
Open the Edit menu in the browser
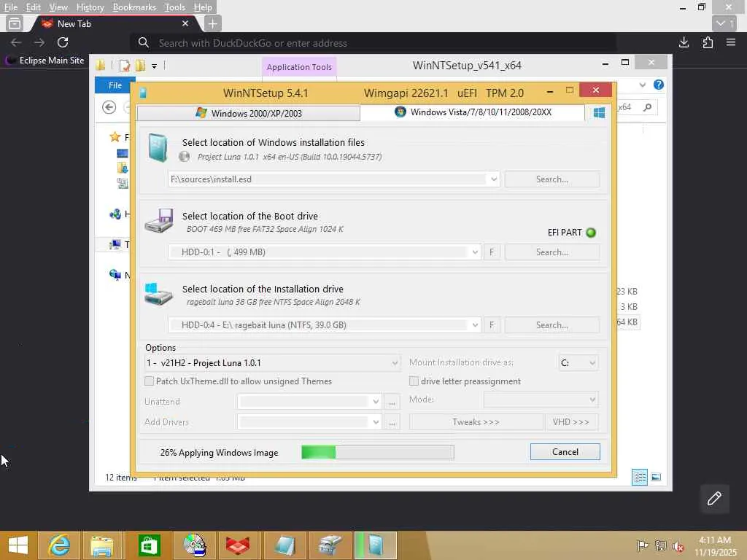pos(33,7)
